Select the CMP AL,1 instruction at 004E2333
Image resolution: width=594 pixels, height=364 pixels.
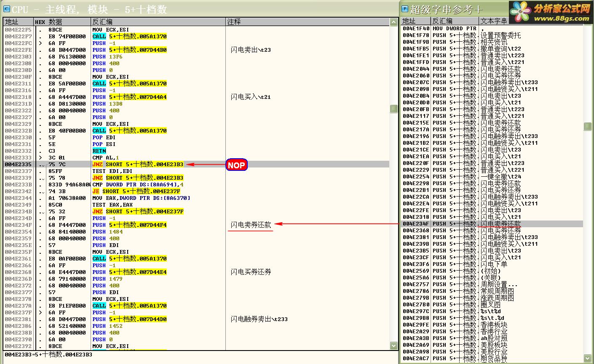(196, 157)
